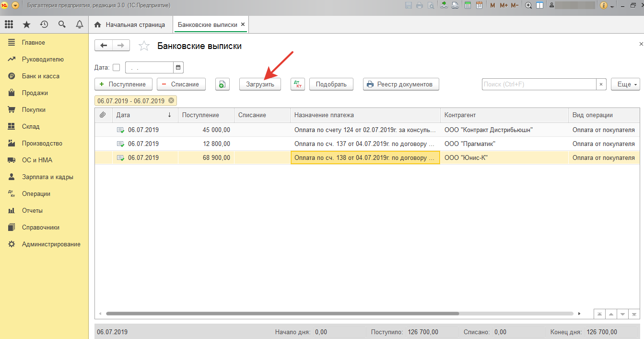The height and width of the screenshot is (339, 644).
Task: Click the Поступление button
Action: [123, 84]
